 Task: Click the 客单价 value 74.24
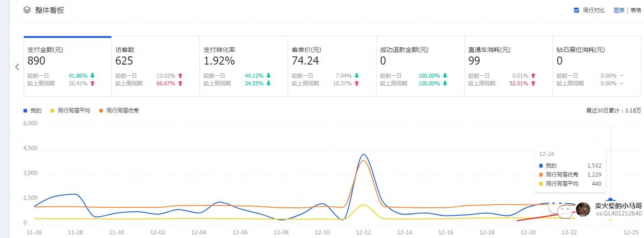click(305, 61)
